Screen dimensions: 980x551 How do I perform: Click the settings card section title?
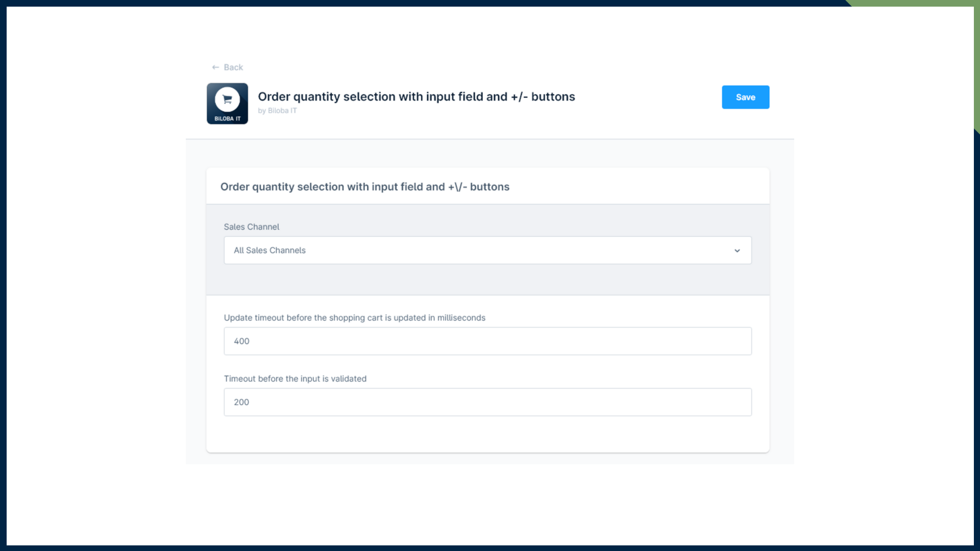click(364, 187)
